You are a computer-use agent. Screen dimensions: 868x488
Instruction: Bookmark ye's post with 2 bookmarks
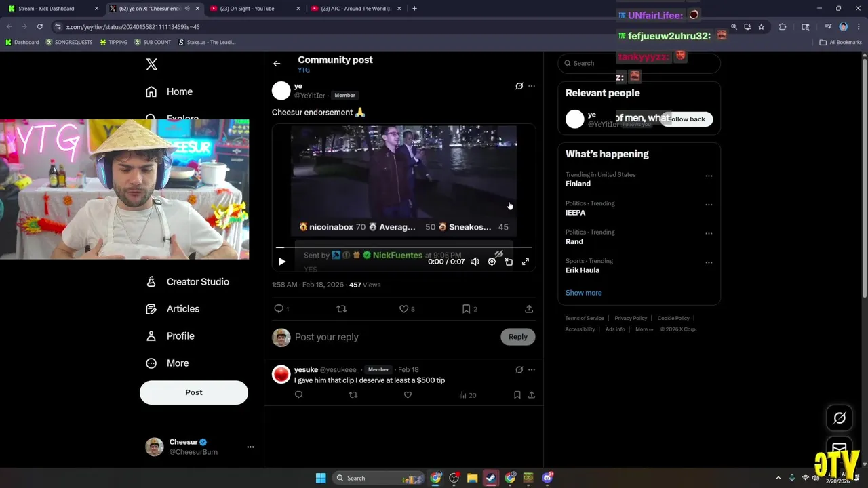(x=469, y=309)
